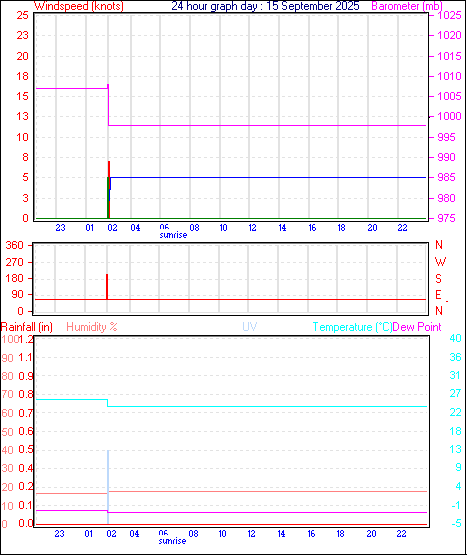Image resolution: width=467 pixels, height=559 pixels.
Task: Click the blue average windspeed line
Action: tap(267, 178)
